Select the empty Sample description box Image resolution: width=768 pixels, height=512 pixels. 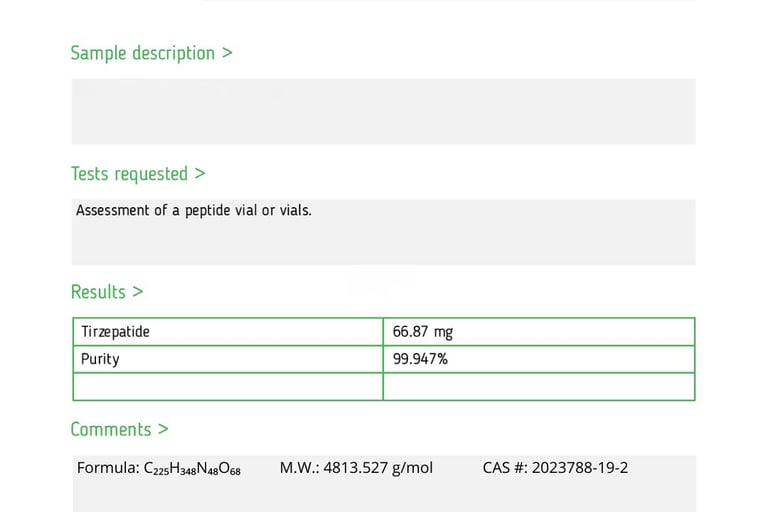pos(384,111)
